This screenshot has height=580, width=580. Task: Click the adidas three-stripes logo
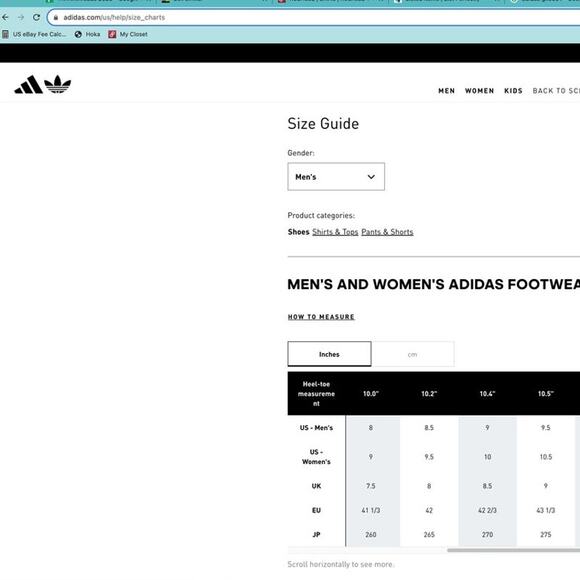(28, 85)
